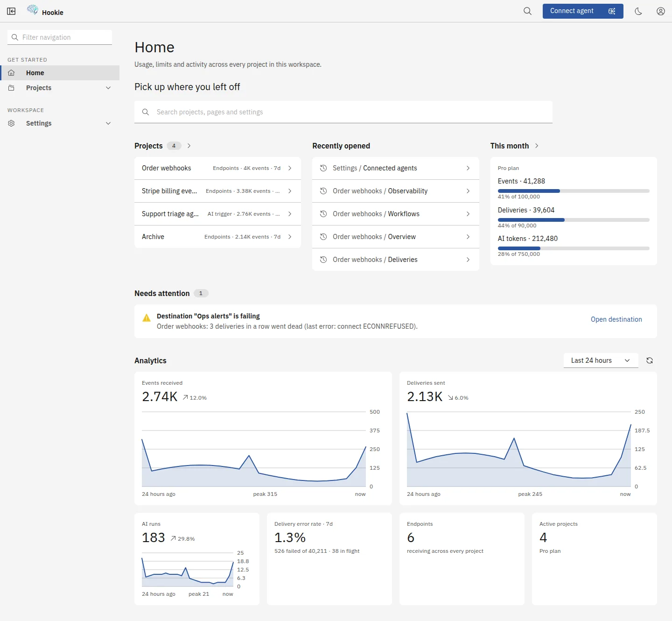Expand the Projects sidebar chevron
The image size is (672, 621).
(x=108, y=88)
